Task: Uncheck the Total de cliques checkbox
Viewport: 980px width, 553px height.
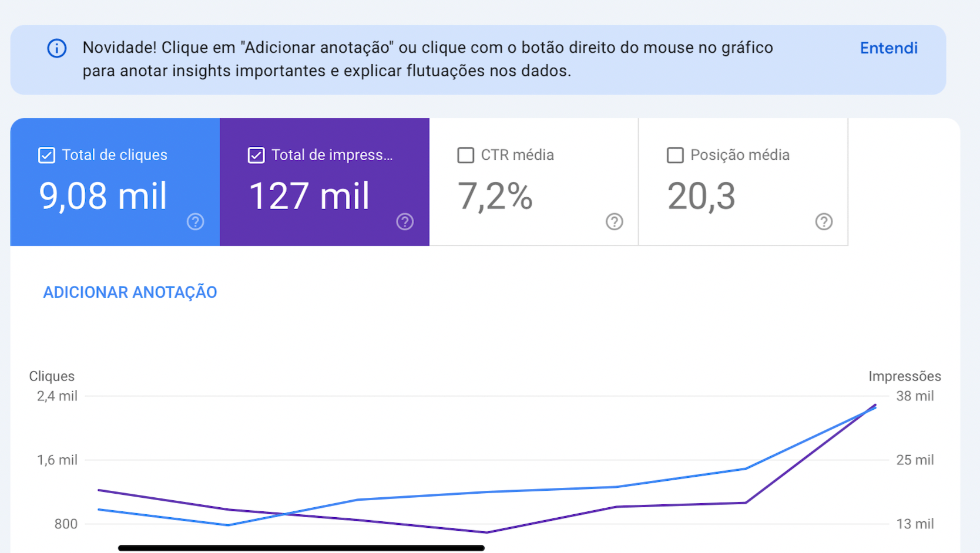Action: coord(47,155)
